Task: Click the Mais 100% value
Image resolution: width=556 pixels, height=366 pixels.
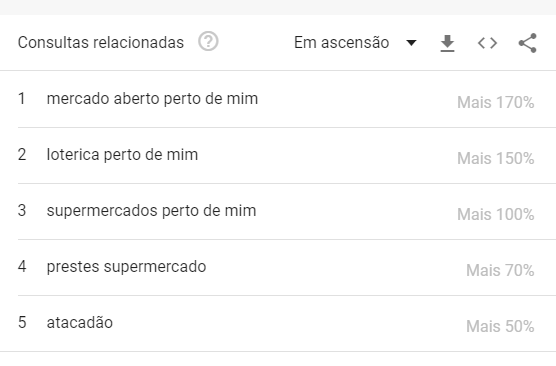Action: (496, 214)
